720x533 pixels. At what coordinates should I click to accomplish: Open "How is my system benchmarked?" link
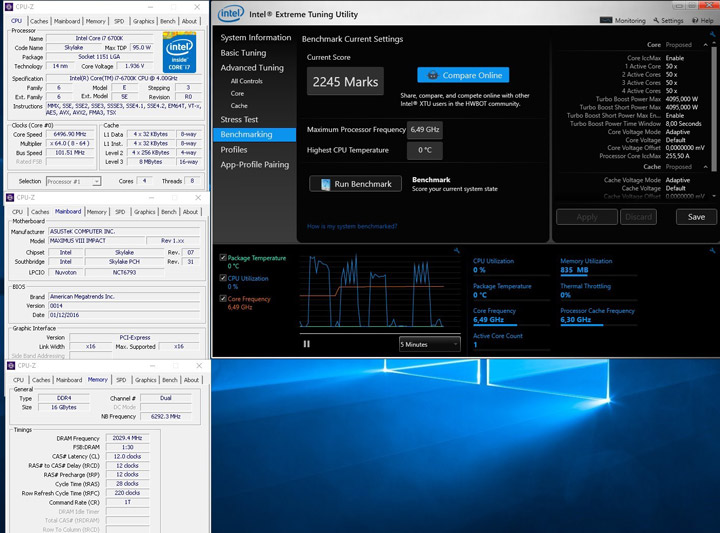[x=352, y=226]
